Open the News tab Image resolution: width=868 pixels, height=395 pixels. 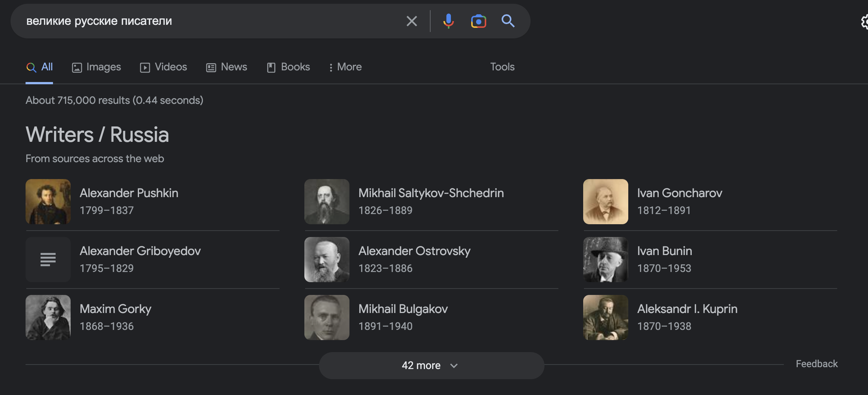click(227, 67)
